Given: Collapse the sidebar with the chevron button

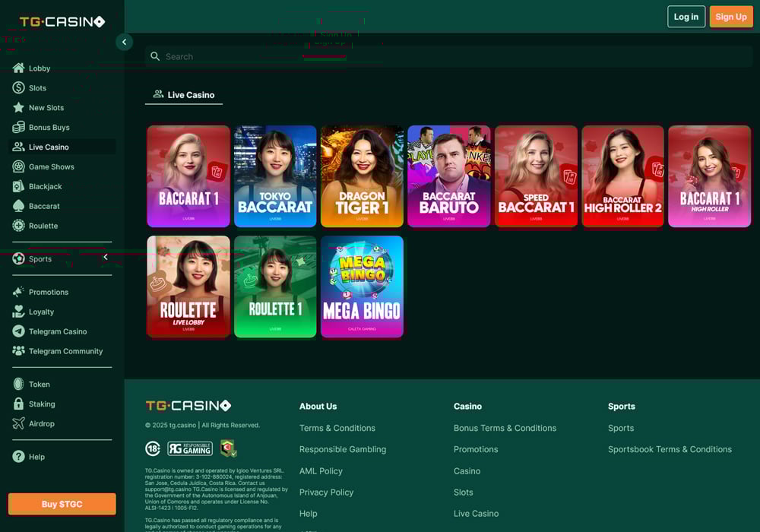Looking at the screenshot, I should 124,42.
